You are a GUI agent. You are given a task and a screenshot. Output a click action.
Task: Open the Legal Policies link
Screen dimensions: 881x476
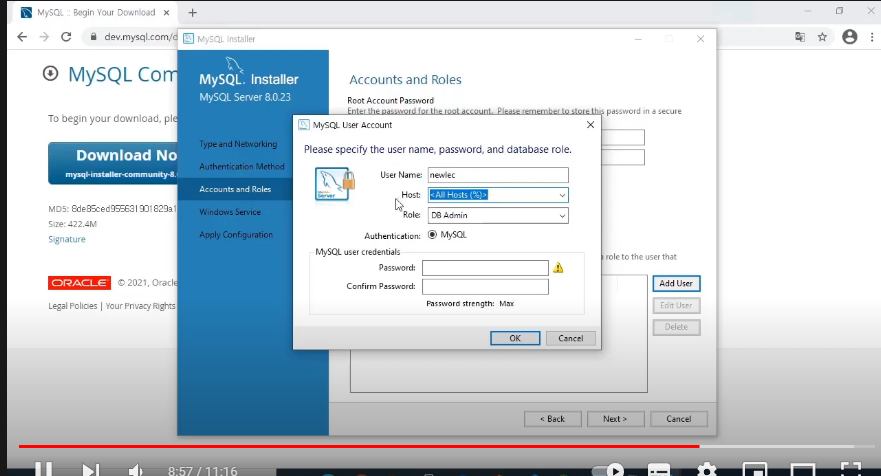point(72,306)
